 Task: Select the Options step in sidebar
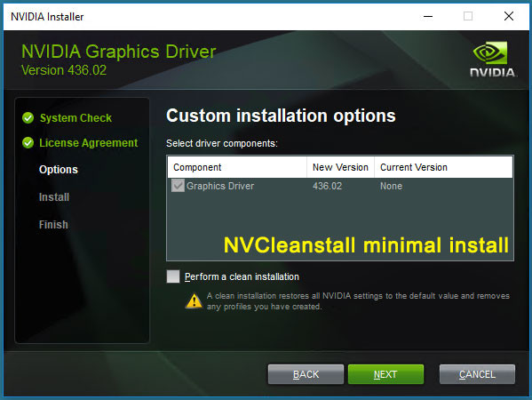coord(59,170)
